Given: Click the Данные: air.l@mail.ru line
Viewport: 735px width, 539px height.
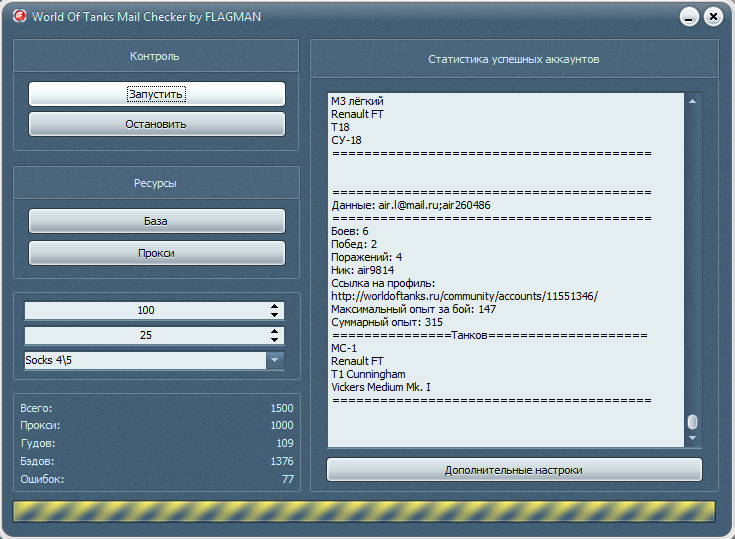Looking at the screenshot, I should point(411,205).
